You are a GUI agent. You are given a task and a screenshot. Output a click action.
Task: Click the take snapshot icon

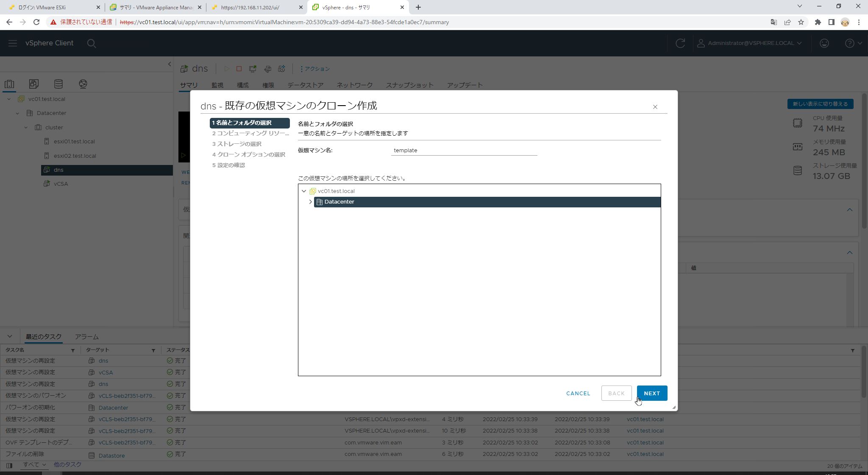click(x=282, y=69)
